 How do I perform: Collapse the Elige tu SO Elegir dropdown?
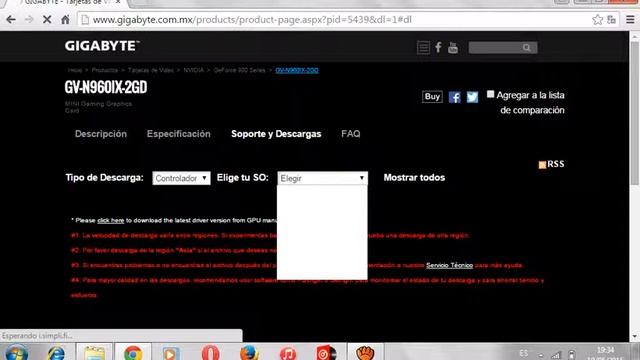pyautogui.click(x=322, y=178)
